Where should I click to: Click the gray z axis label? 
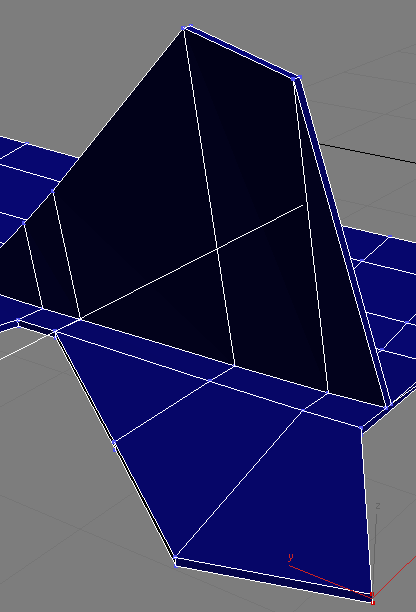[377, 506]
